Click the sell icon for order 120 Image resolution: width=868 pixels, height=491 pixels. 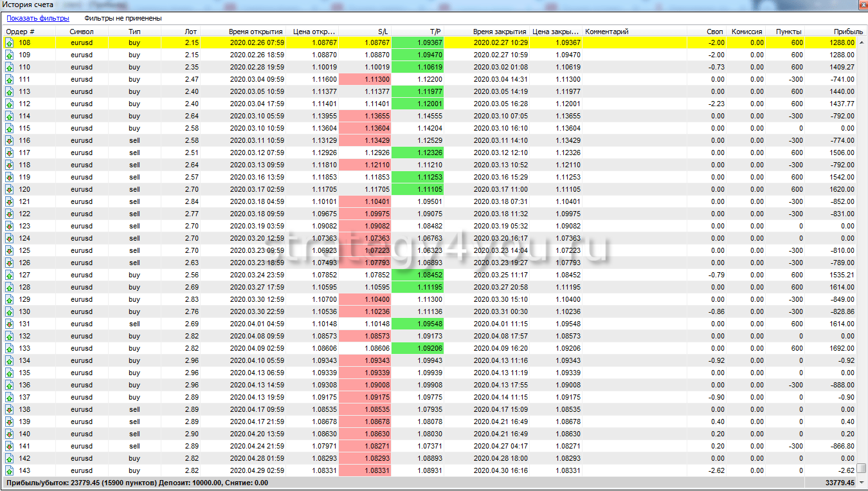10,190
